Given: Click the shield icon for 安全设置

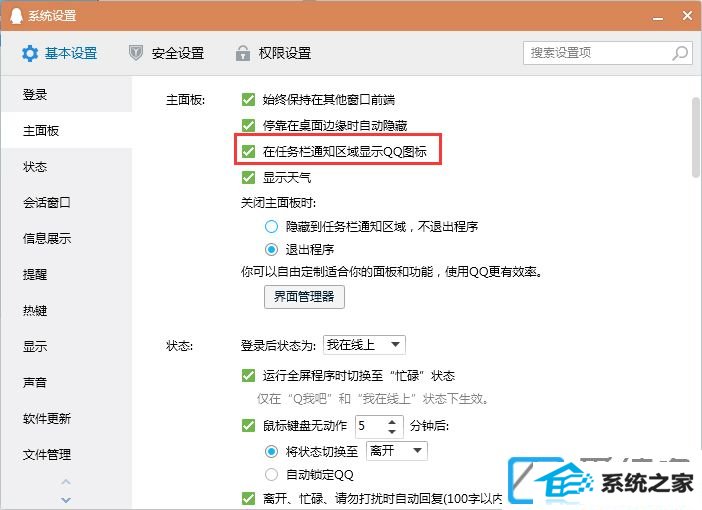Looking at the screenshot, I should pyautogui.click(x=136, y=53).
